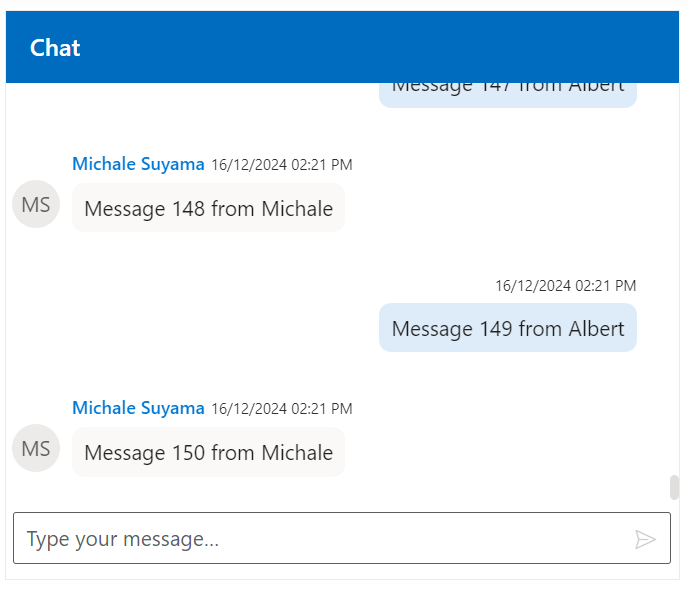Click Michale Suyama name above Message 148
The height and width of the screenshot is (591, 688).
(138, 164)
